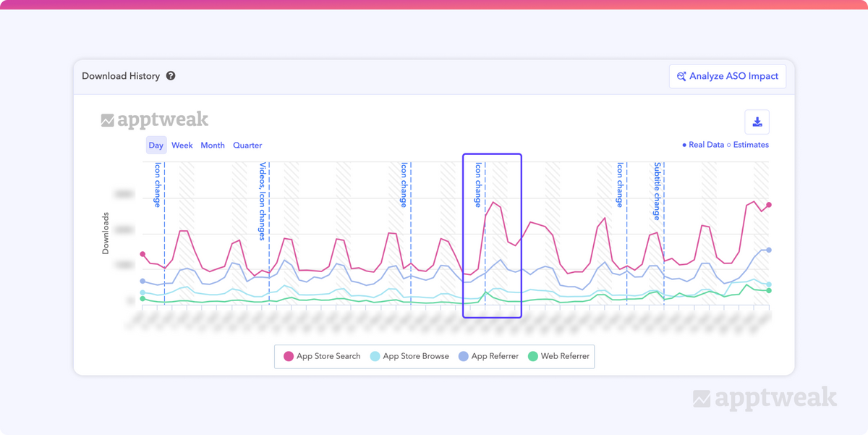Screen dimensions: 868x435
Task: Select the Videos, icon changes timeline marker
Action: (x=263, y=201)
